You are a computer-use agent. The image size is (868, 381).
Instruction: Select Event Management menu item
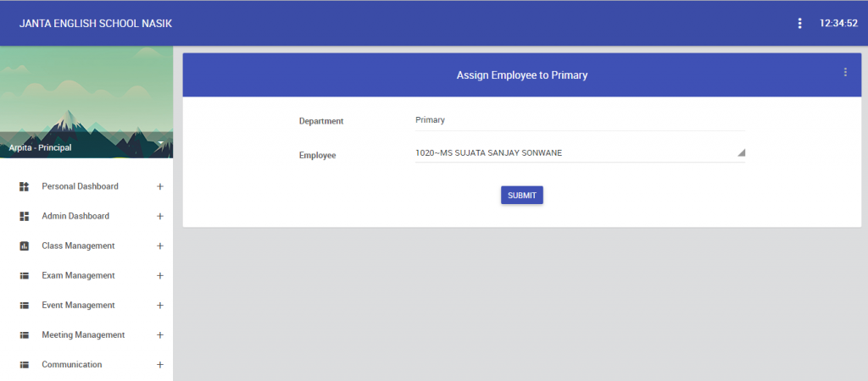[x=78, y=305]
